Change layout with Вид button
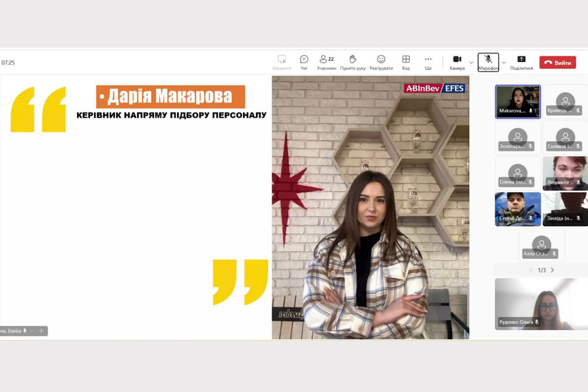Viewport: 588px width, 392px height. click(x=406, y=62)
